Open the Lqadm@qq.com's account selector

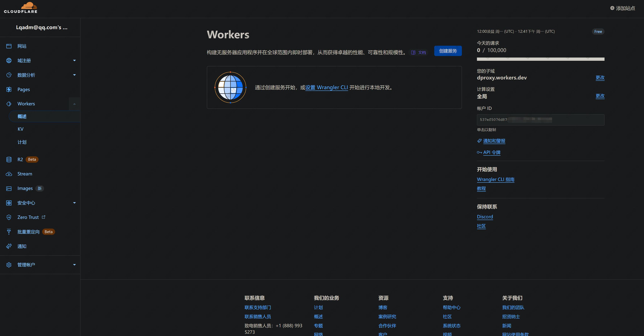point(42,27)
